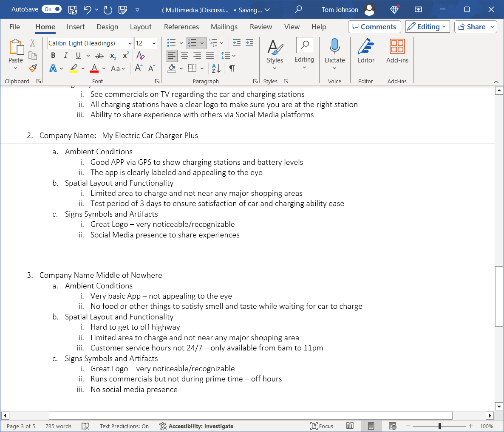The image size is (504, 432).
Task: Click the vertical scrollbar thumb
Action: coord(499,296)
